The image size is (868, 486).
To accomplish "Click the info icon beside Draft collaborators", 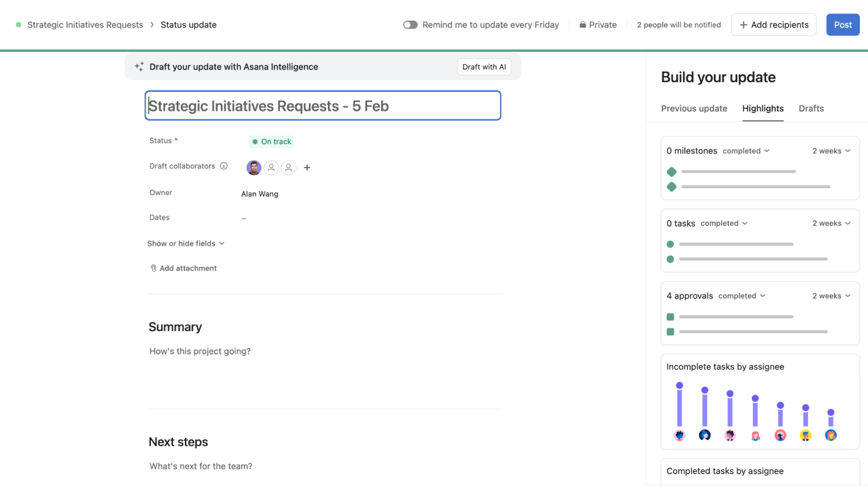I will pos(224,166).
